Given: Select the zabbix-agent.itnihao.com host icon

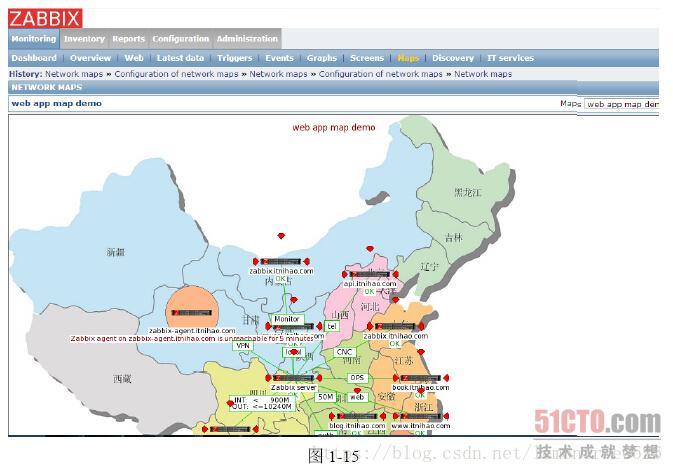Looking at the screenshot, I should (192, 312).
